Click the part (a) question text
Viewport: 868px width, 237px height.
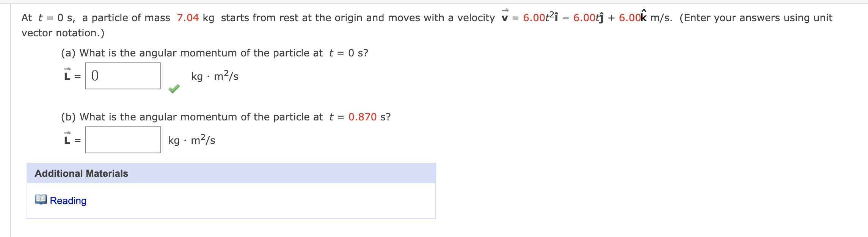pos(214,53)
